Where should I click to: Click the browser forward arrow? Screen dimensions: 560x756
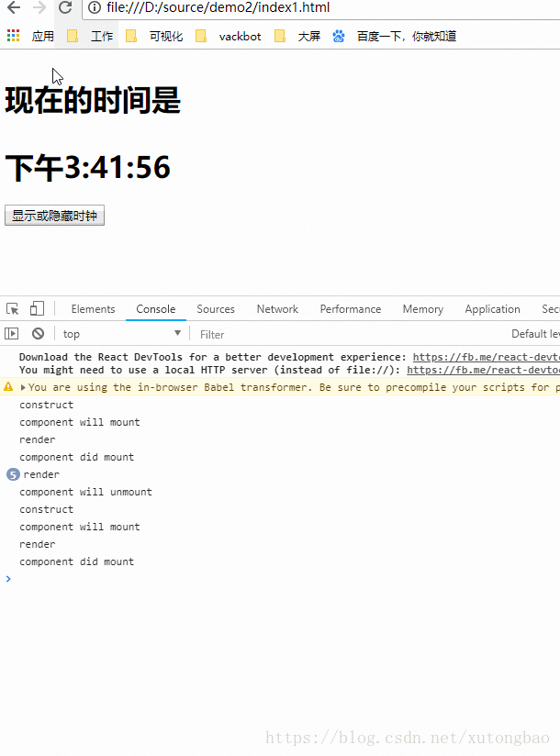(x=39, y=7)
